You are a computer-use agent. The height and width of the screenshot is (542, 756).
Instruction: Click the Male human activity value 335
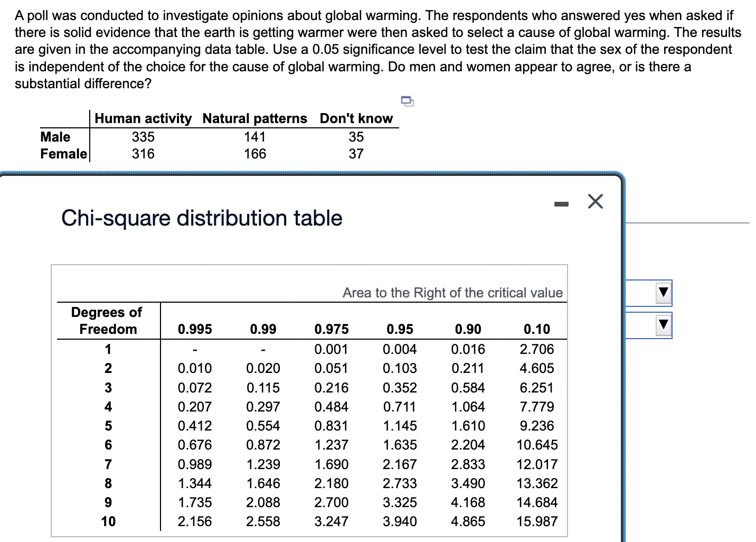(x=143, y=137)
